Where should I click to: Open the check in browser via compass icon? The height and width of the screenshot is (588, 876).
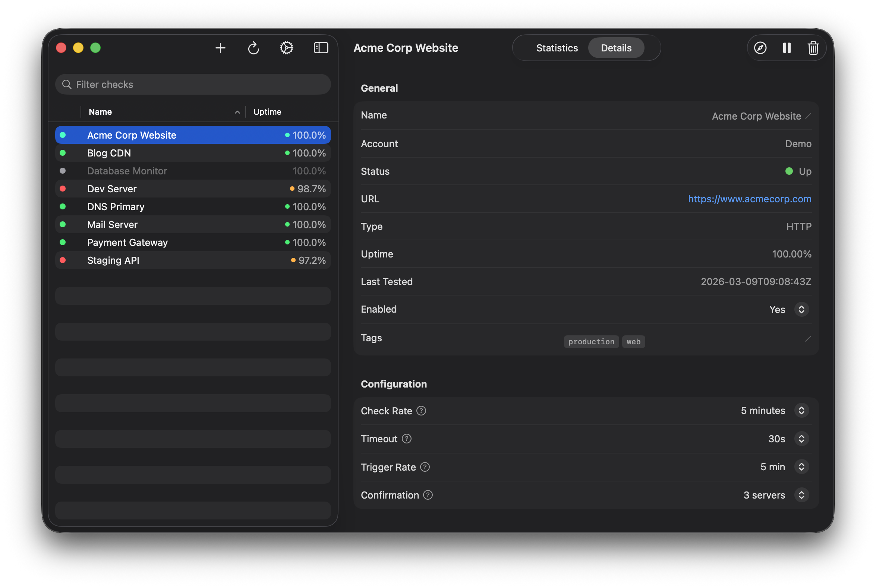(760, 48)
